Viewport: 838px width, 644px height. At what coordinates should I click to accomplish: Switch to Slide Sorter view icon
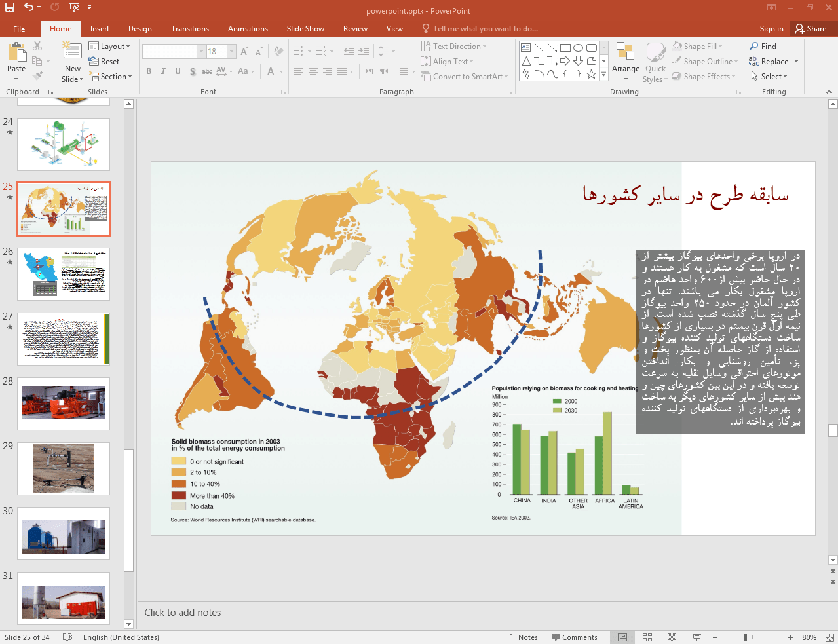647,637
